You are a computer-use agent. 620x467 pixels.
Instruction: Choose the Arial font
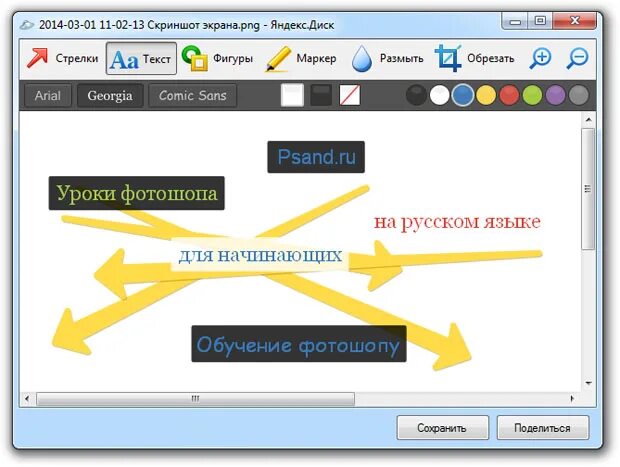pyautogui.click(x=48, y=95)
